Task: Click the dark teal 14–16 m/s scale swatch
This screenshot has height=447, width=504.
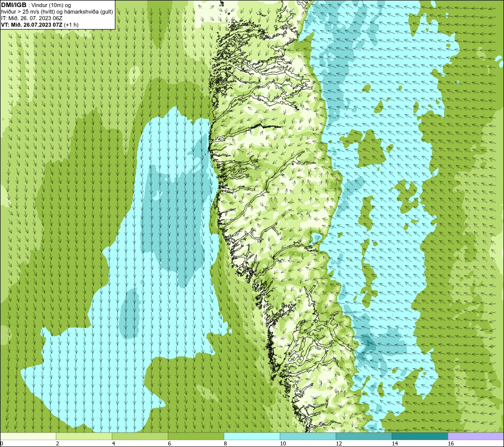Action: click(x=420, y=436)
